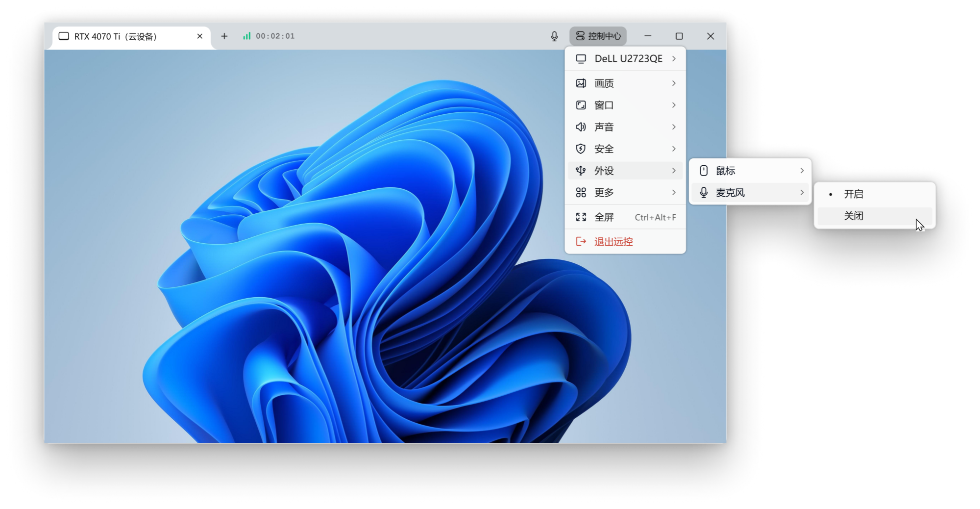Open the 鼠标 mouse submenu item
The width and height of the screenshot is (980, 509).
click(750, 171)
